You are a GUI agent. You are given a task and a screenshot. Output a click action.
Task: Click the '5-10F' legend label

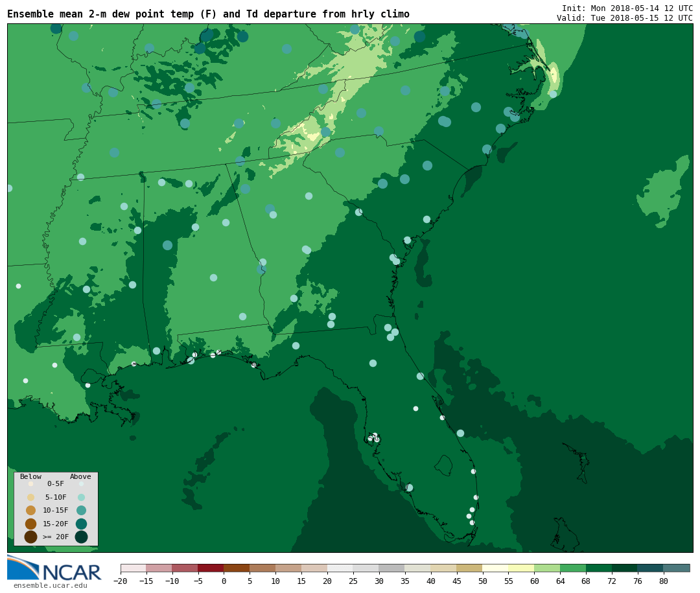pos(56,497)
